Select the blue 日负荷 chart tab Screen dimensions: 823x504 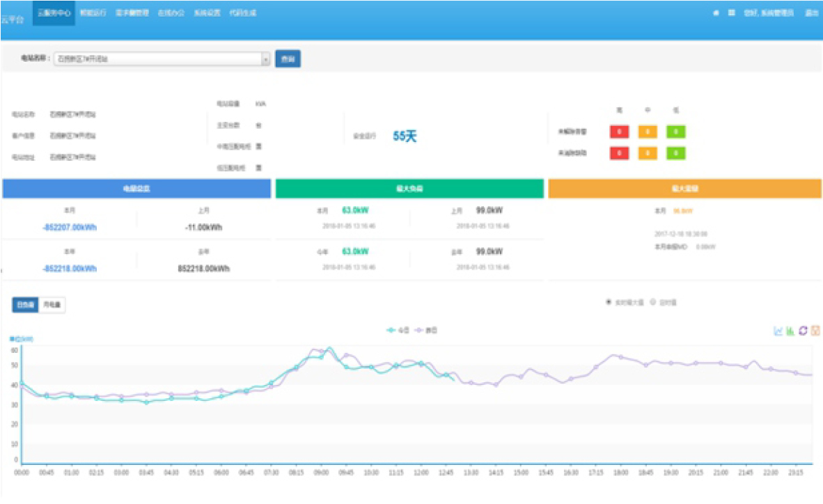coord(25,304)
